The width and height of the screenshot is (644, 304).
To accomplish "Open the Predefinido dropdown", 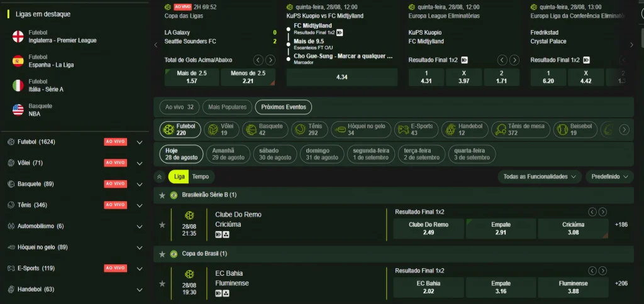I will tap(609, 177).
